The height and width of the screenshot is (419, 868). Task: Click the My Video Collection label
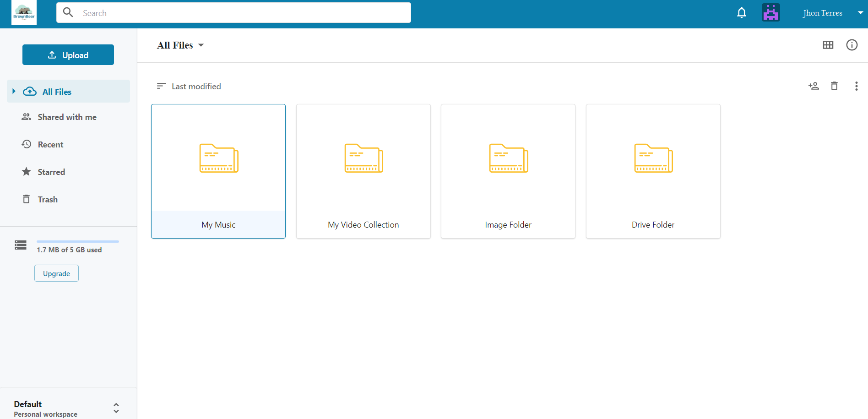(363, 225)
